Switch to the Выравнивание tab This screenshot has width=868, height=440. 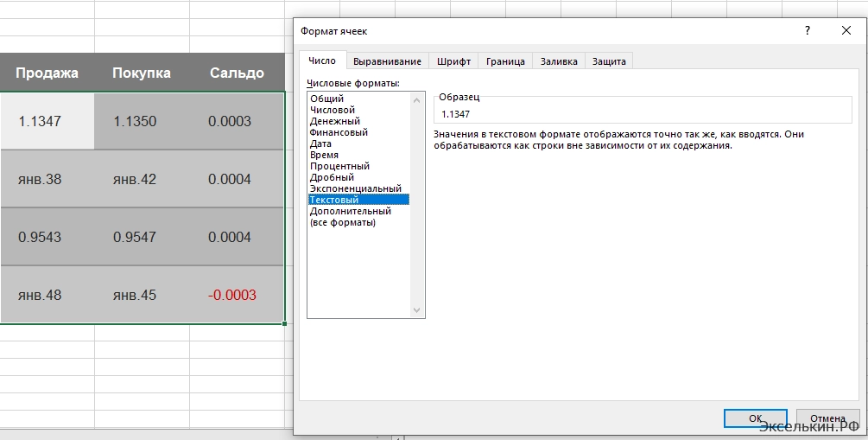(388, 61)
